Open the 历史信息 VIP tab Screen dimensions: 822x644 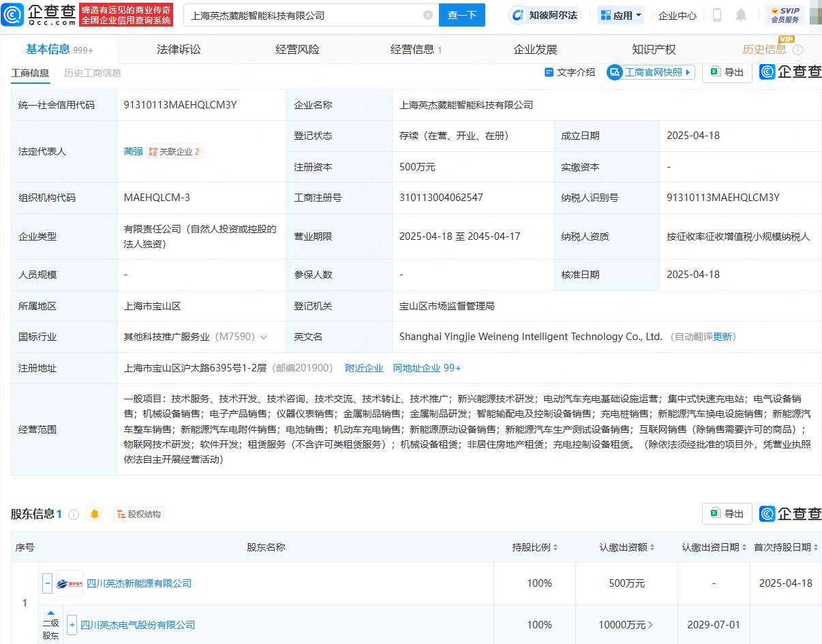tap(765, 49)
